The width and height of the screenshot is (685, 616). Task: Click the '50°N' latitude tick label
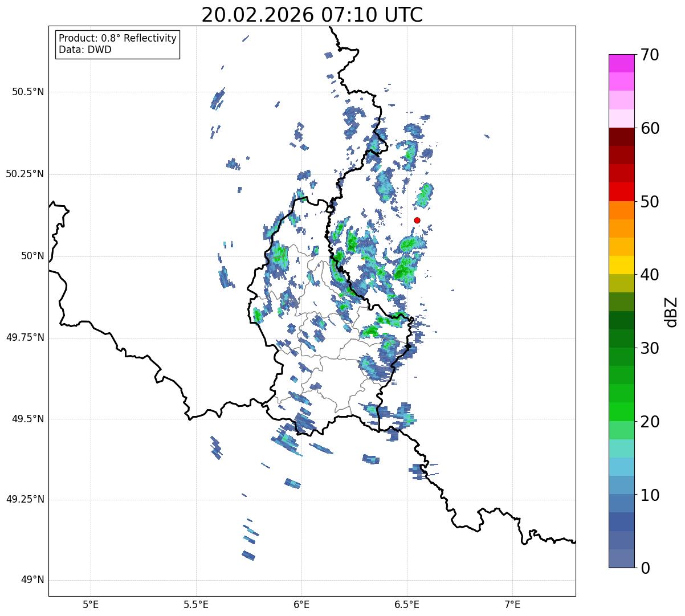click(32, 256)
